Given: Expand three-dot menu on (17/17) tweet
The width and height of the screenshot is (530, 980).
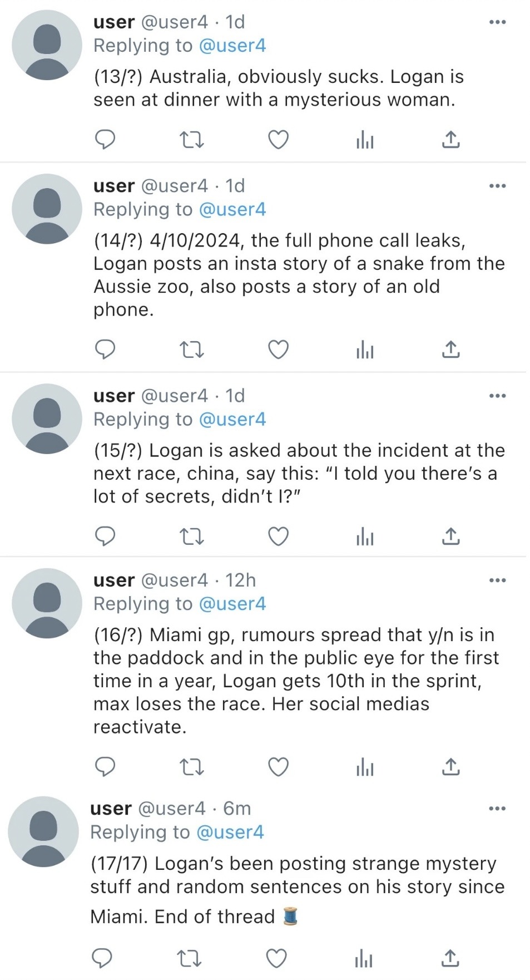Looking at the screenshot, I should coord(497,809).
